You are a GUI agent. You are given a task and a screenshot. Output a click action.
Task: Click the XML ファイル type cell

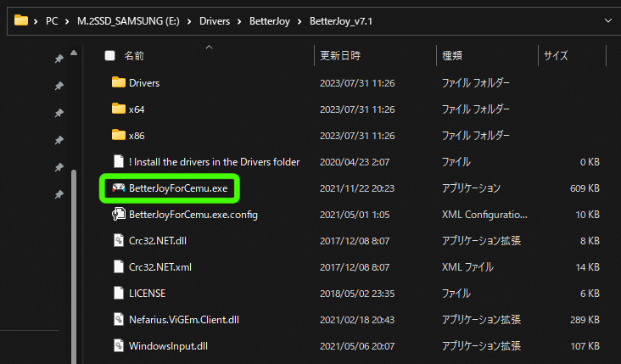click(x=467, y=267)
